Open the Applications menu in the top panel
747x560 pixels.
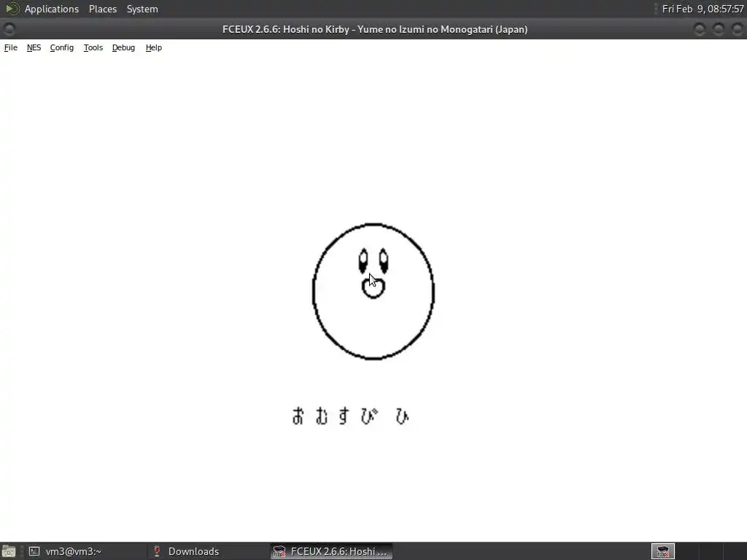click(52, 9)
